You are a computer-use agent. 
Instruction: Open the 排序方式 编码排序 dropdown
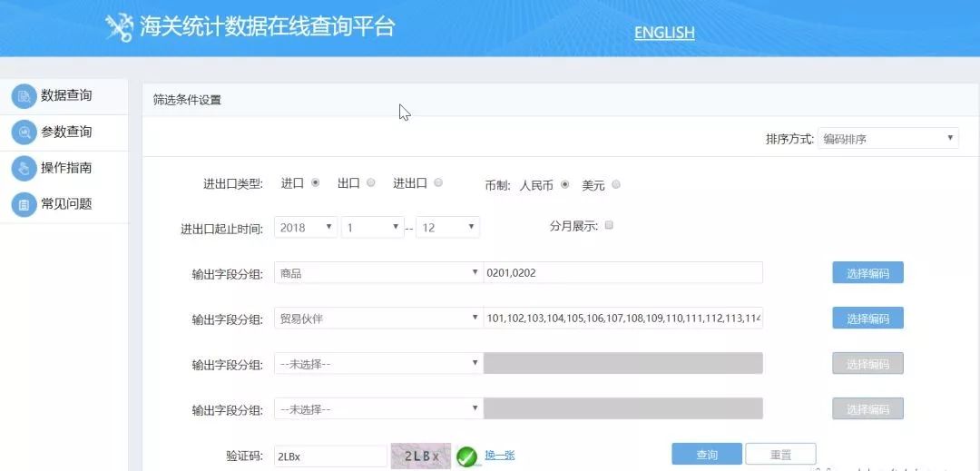[887, 139]
